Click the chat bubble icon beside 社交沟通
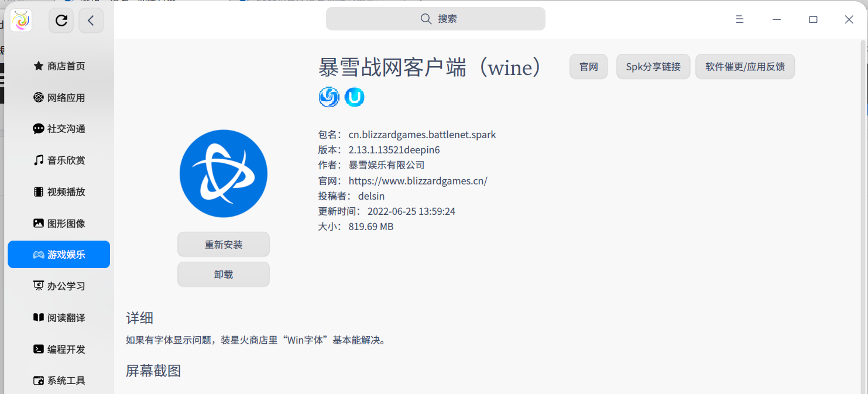Viewport: 868px width, 394px height. coord(39,129)
